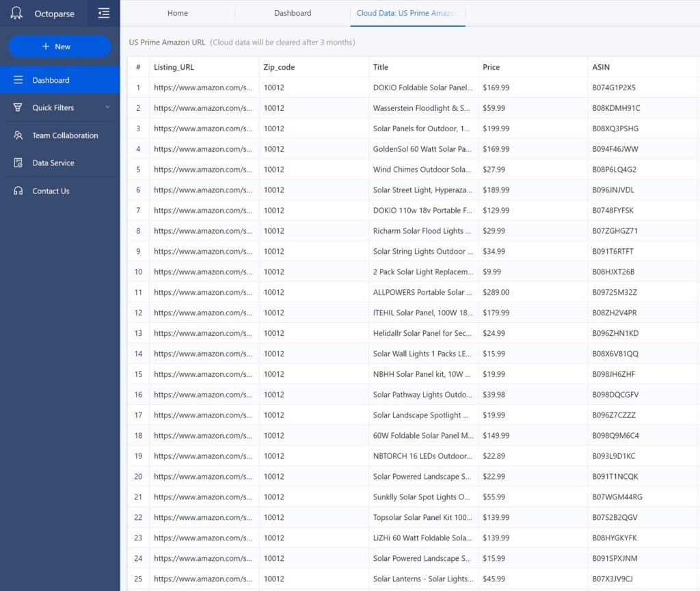
Task: Click title 'LiZHi 60 Watt Foldable Sola...'
Action: point(422,538)
